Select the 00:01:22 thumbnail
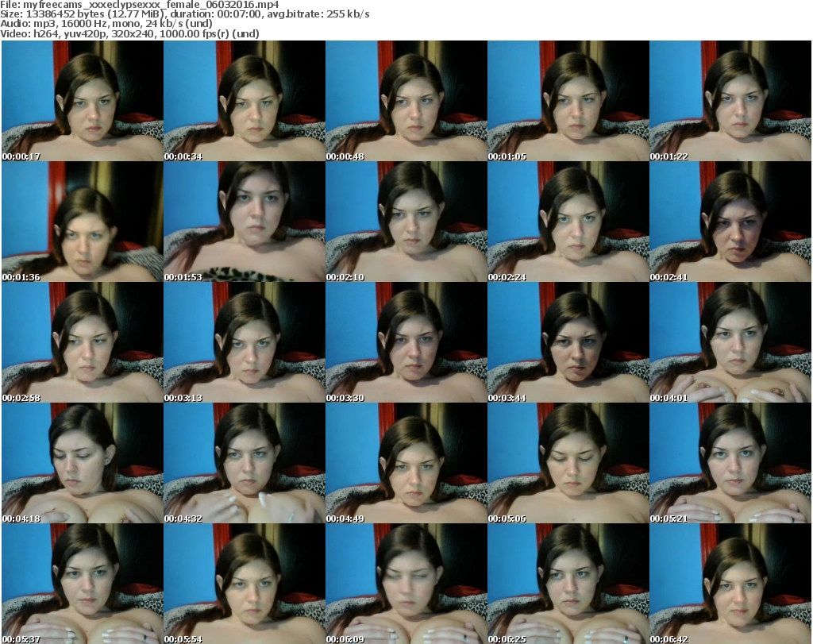 pyautogui.click(x=730, y=101)
